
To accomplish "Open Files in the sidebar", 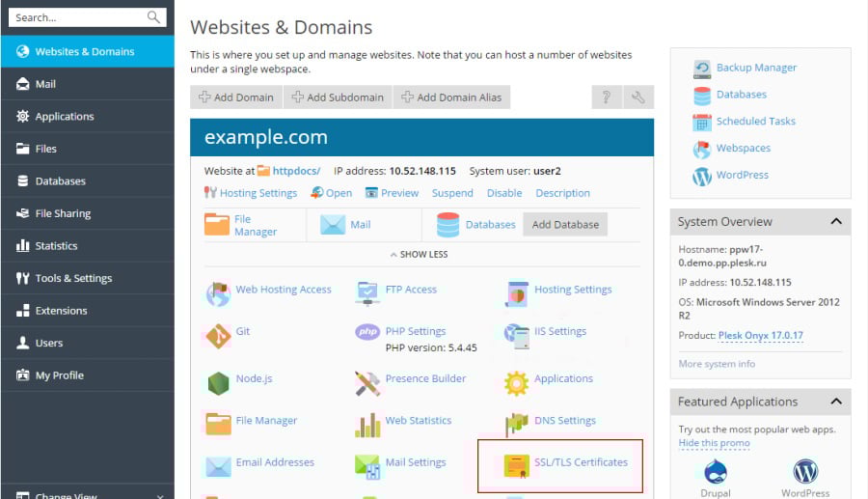I will (88, 149).
